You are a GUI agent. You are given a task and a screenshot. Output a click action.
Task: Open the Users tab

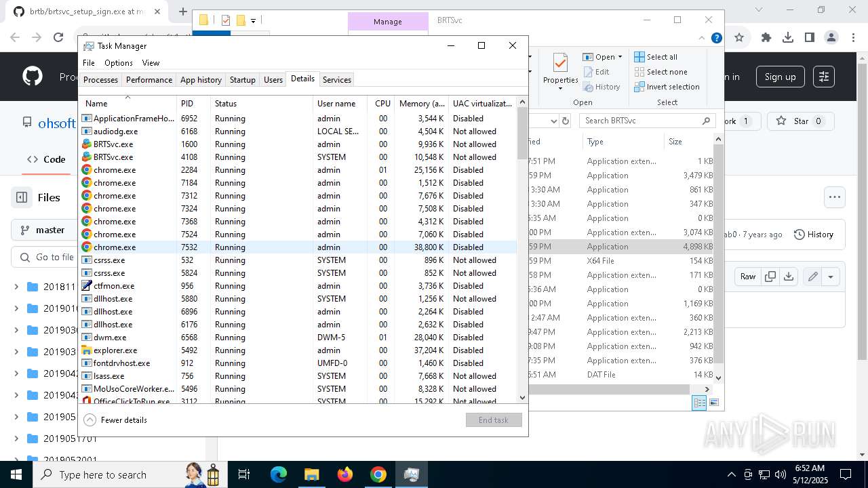[273, 80]
